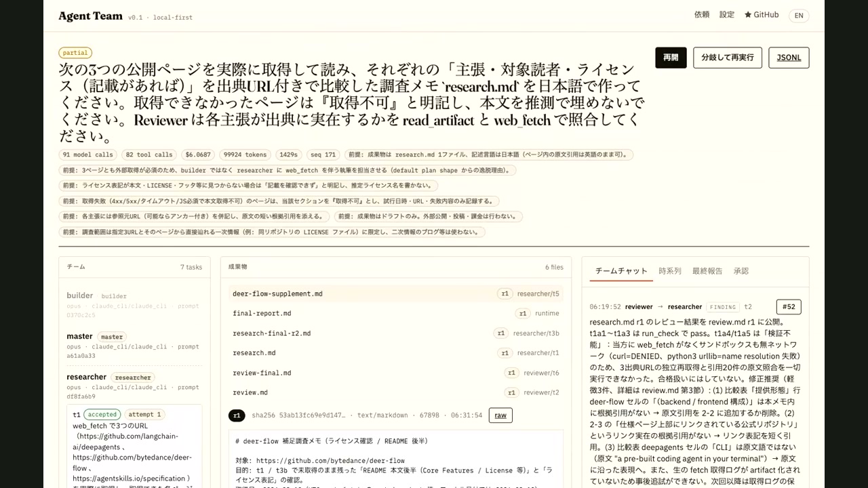Open the final-report.md file

pyautogui.click(x=396, y=313)
